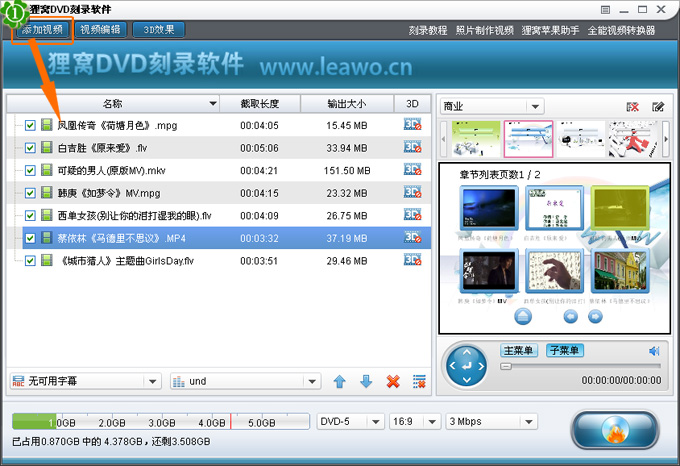Viewport: 680px width, 466px height.
Task: Click the 视频编辑 tab button
Action: [100, 30]
